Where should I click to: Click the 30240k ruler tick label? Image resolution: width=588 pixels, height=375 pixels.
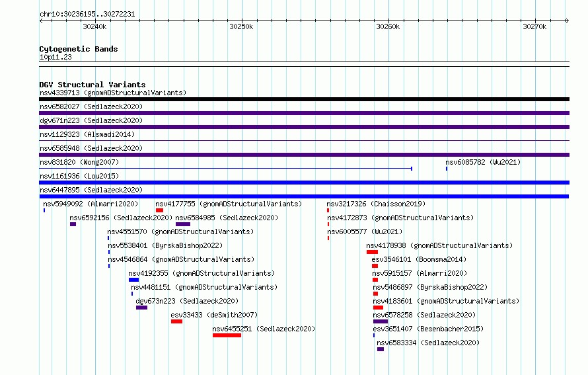click(x=94, y=26)
